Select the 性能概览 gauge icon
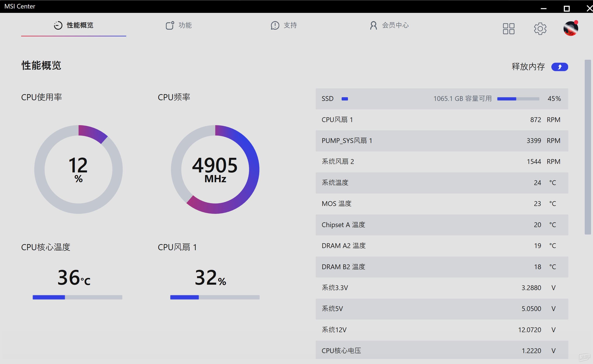 tap(58, 25)
